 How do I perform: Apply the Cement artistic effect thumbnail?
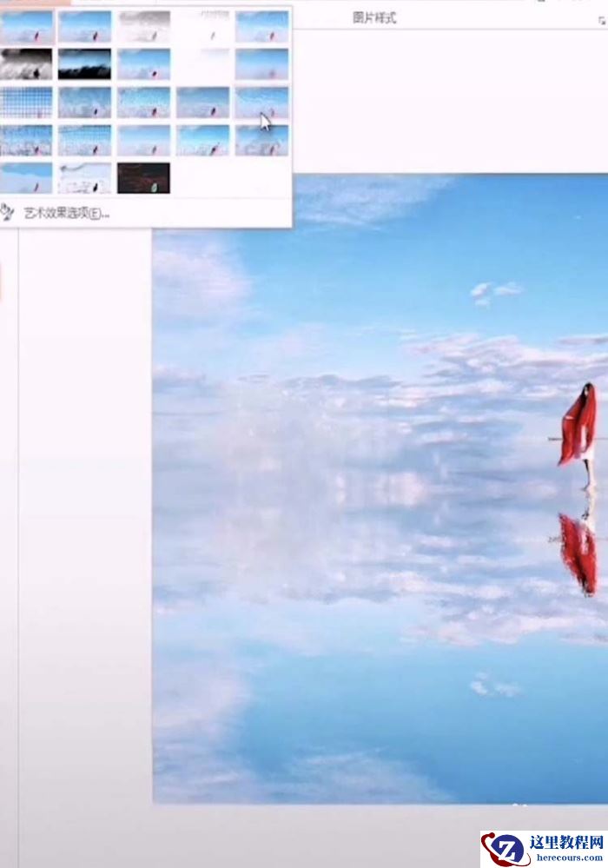tap(26, 140)
